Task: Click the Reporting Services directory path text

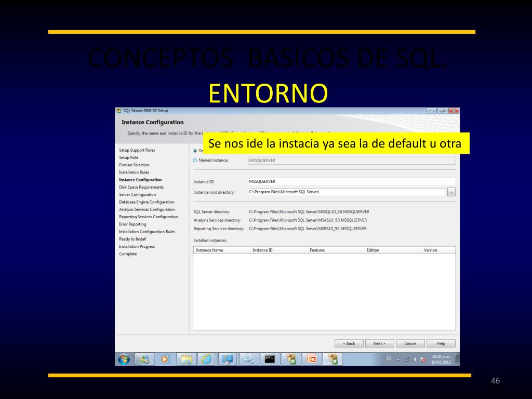Action: [308, 229]
